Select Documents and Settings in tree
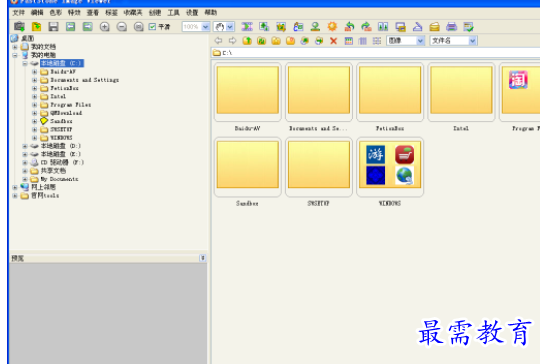The image size is (540, 364). click(x=84, y=80)
